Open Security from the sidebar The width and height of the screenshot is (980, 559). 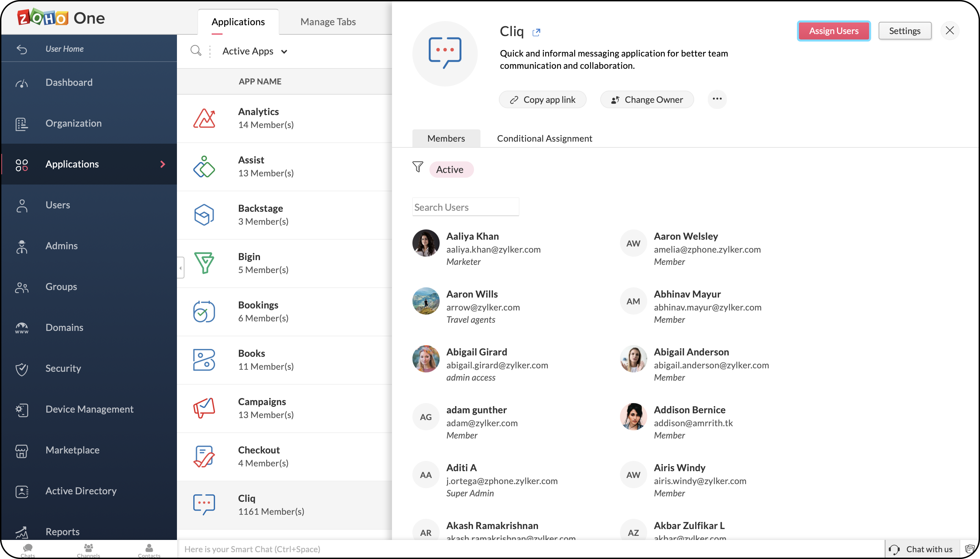[x=63, y=368]
